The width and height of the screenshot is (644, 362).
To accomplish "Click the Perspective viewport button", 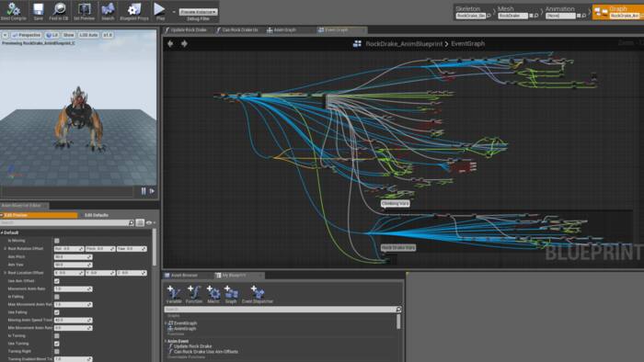I will (x=27, y=35).
